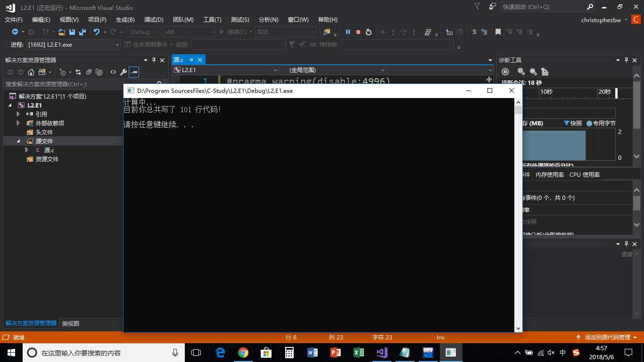644x362 pixels.
Task: Pause debugging with Break All button
Action: click(348, 32)
